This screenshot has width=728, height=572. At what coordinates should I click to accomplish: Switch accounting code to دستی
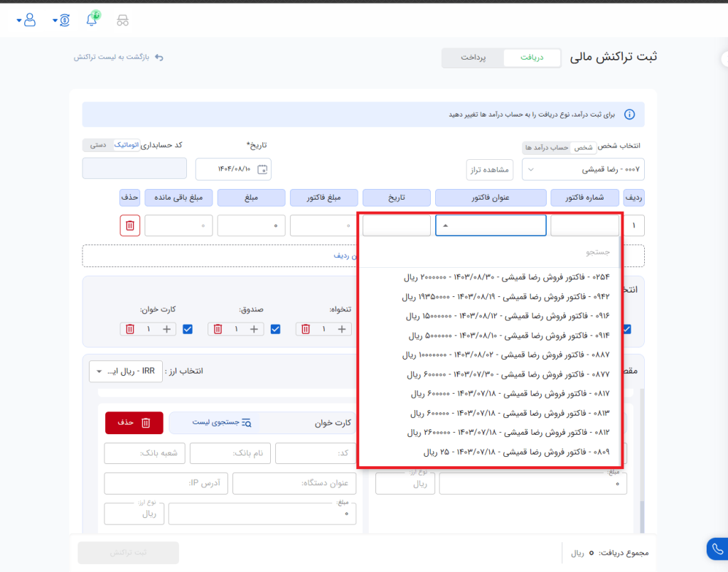[x=98, y=145]
